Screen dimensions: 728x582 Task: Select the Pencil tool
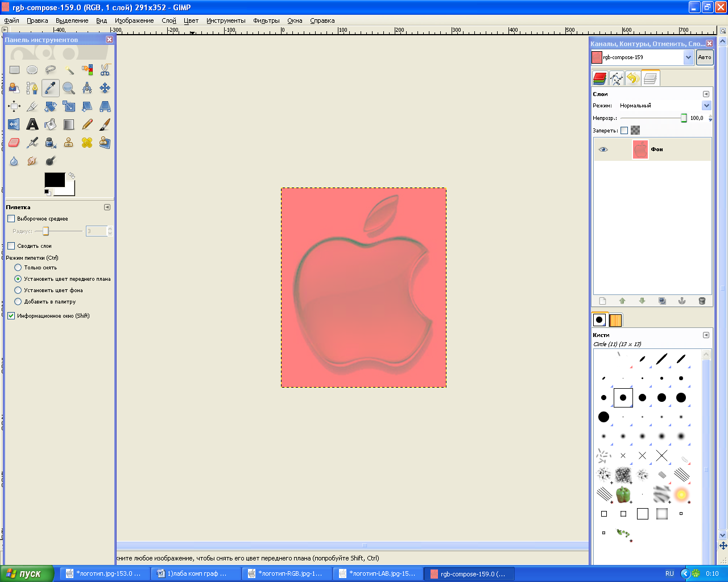pos(87,124)
